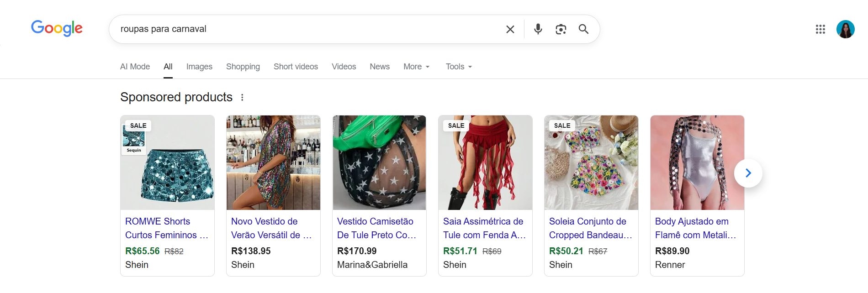This screenshot has width=868, height=293.
Task: Click the R$138.95 price
Action: click(251, 251)
